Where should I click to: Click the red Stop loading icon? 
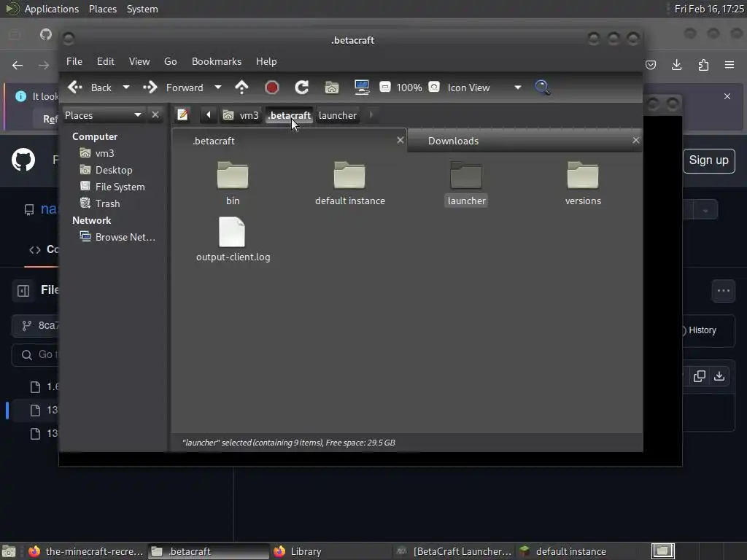271,87
